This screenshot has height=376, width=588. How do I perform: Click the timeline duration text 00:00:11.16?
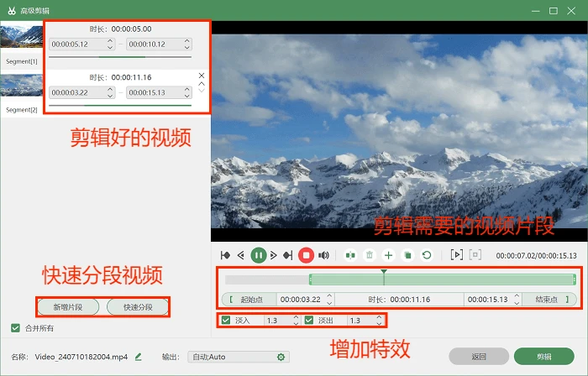coord(410,300)
